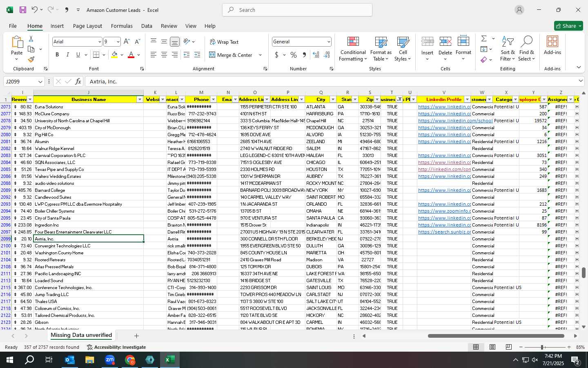This screenshot has width=588, height=368.
Task: Click Increase Indent icon
Action: pos(197,55)
